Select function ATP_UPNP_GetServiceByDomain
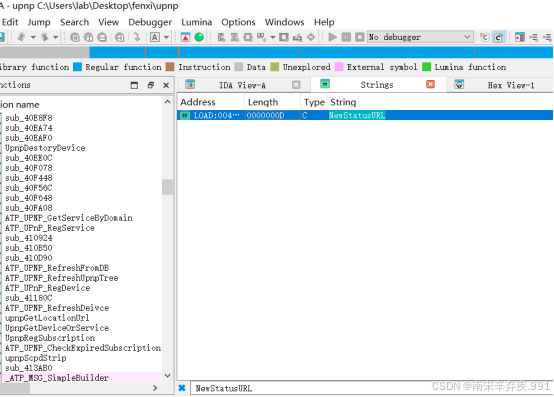Viewport: 554px width, 397px height. point(69,218)
